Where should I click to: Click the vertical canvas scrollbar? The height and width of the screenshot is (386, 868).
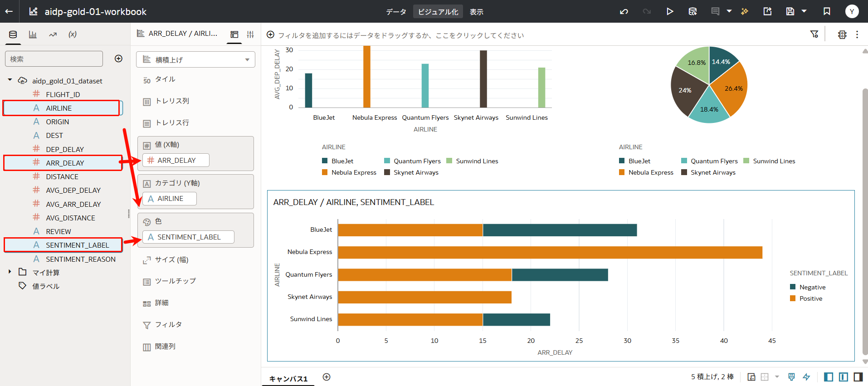[x=865, y=221]
